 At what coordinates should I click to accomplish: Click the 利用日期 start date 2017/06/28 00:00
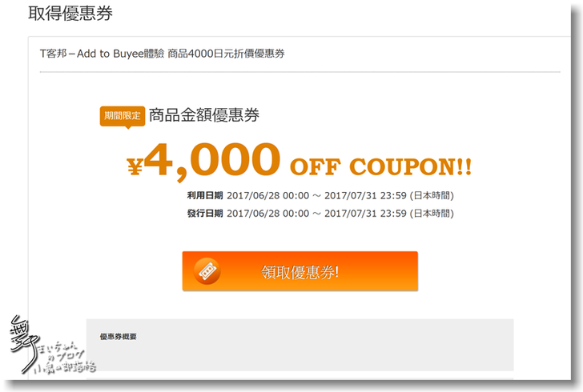pyautogui.click(x=268, y=195)
